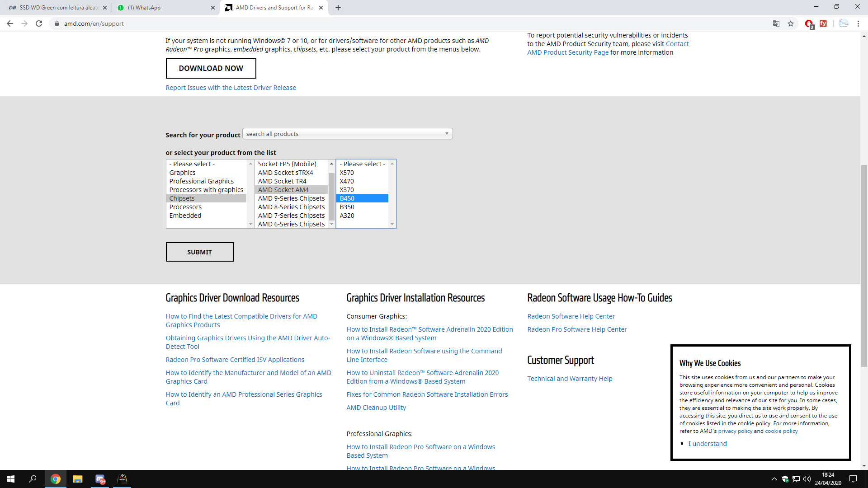Select B350 chipset
Screen dimensions: 868x488
click(363, 207)
